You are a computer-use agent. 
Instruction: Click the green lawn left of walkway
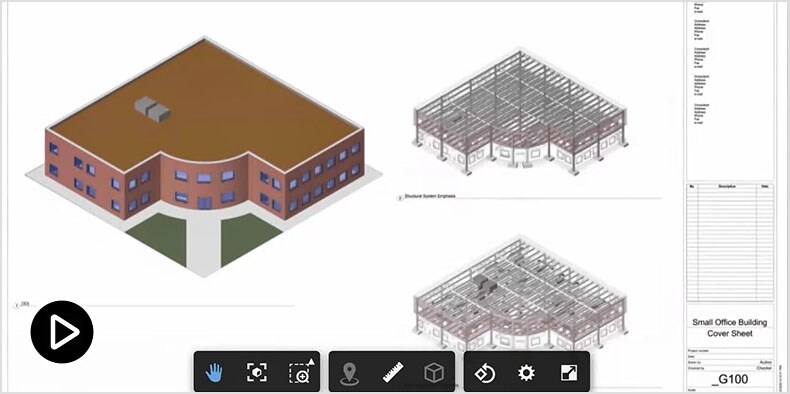[x=157, y=238]
